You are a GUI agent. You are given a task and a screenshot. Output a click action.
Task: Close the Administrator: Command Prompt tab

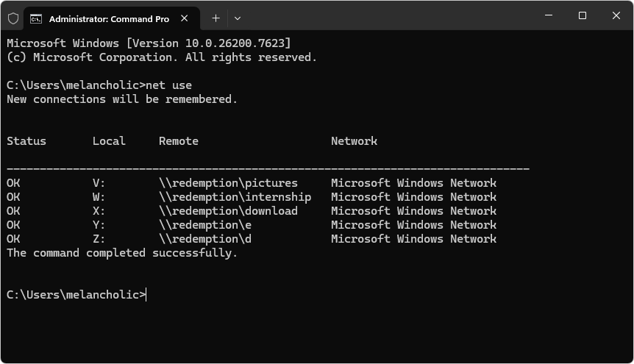pyautogui.click(x=185, y=18)
